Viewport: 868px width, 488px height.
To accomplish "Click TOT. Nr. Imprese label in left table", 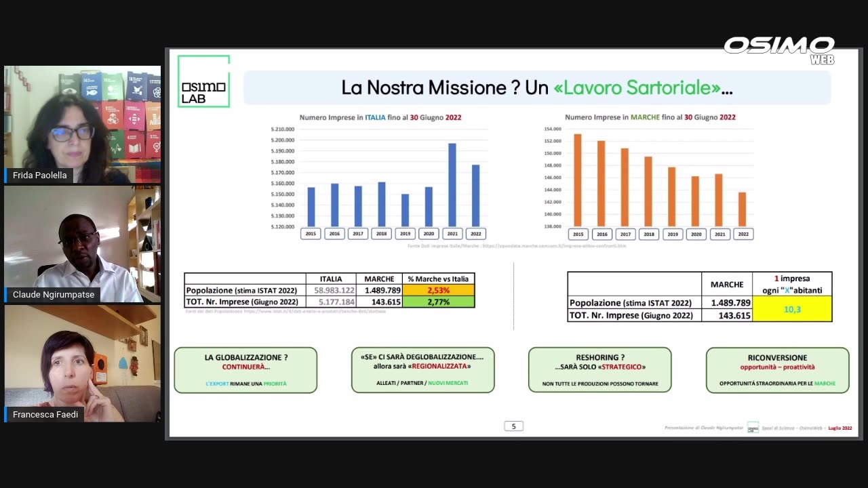I will tap(245, 302).
